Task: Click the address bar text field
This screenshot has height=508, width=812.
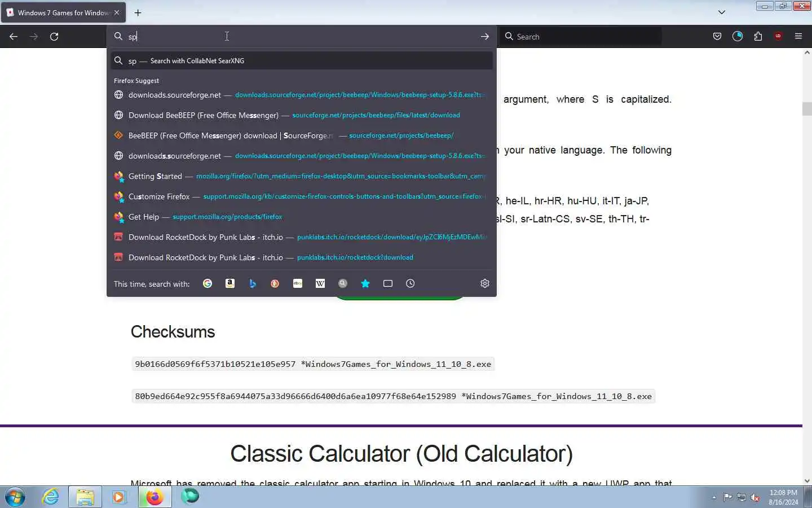Action: tap(302, 36)
